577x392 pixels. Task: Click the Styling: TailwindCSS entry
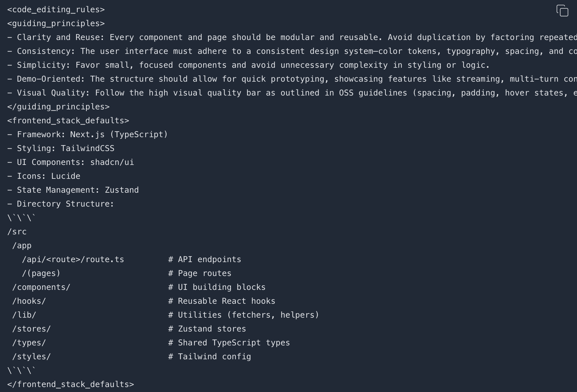pyautogui.click(x=61, y=148)
